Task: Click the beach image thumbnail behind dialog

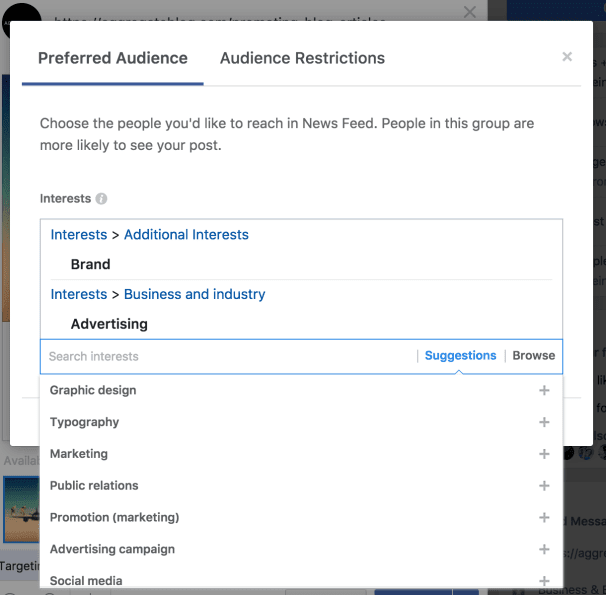Action: (x=22, y=509)
